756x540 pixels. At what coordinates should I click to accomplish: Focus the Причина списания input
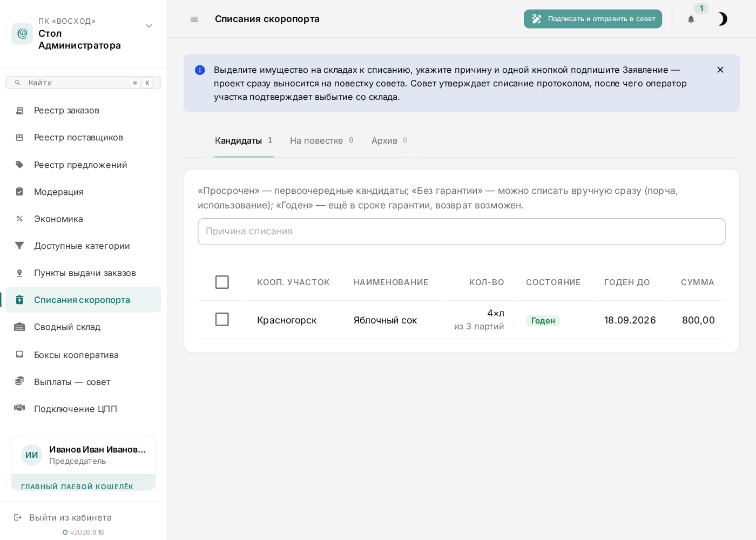click(461, 231)
